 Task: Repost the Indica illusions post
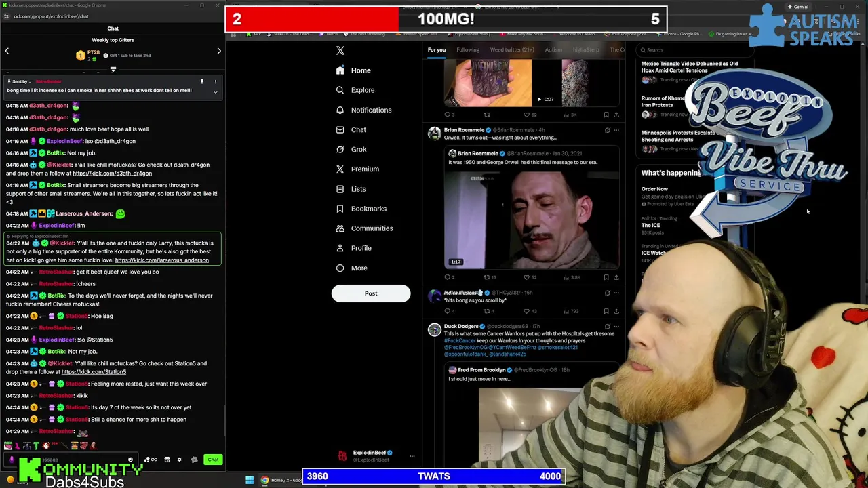click(x=489, y=311)
